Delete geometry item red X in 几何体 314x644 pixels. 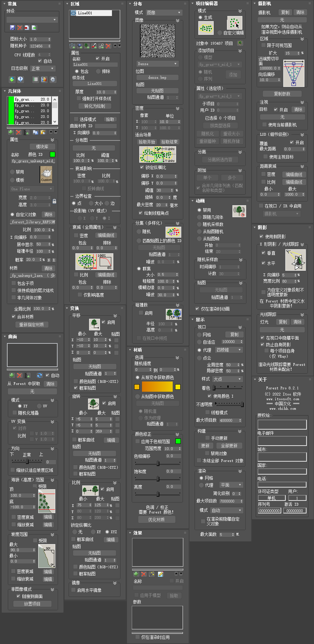(x=18, y=132)
